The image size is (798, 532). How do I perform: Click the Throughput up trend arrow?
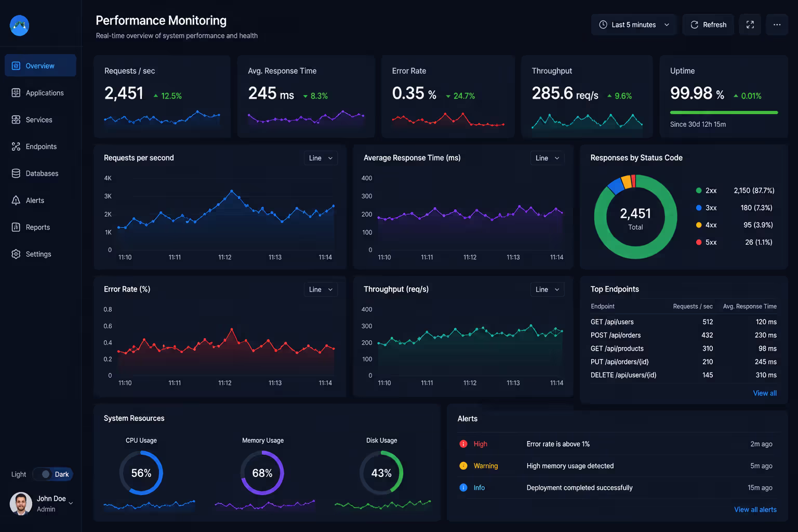point(609,96)
